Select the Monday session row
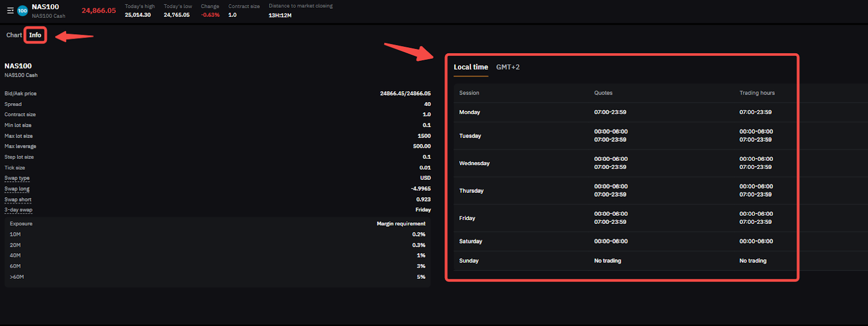868x326 pixels. (470, 112)
